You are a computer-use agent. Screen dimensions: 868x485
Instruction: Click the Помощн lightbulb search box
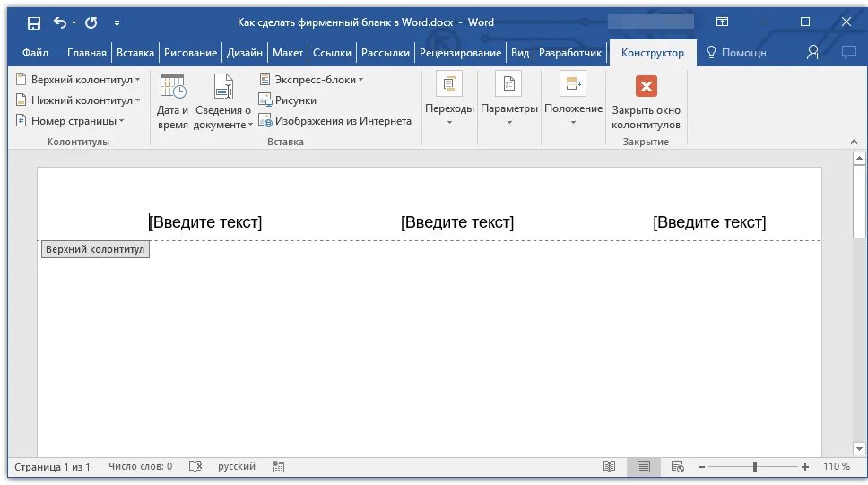[x=736, y=53]
